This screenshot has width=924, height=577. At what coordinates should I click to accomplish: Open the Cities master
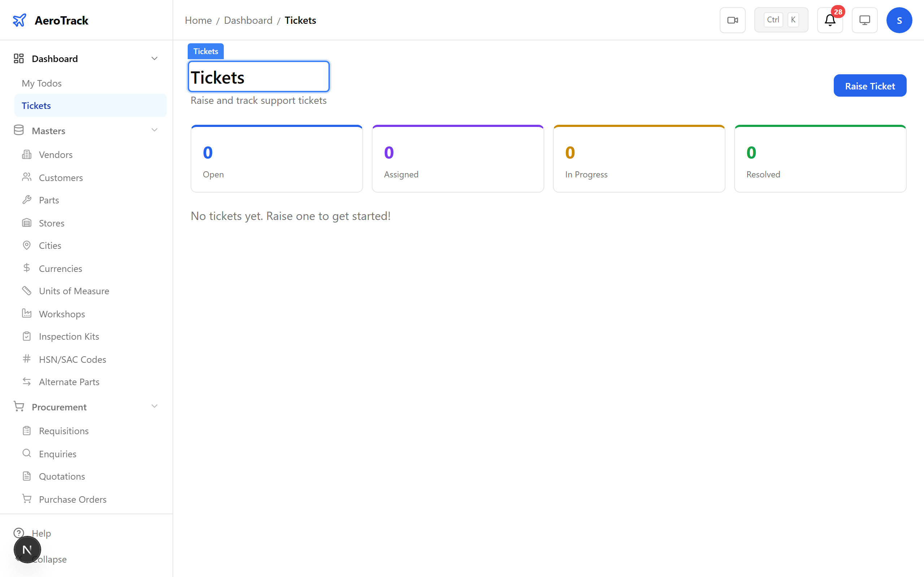(50, 245)
